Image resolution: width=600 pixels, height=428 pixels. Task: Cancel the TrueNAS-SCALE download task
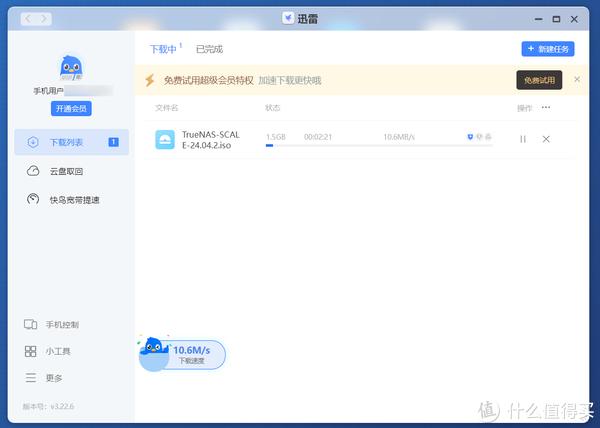point(546,139)
